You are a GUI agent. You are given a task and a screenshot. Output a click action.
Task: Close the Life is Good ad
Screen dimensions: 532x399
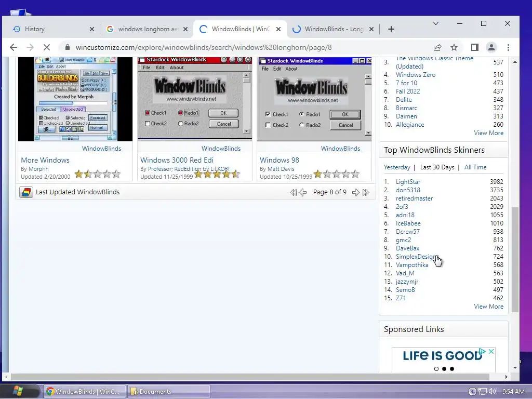click(x=491, y=352)
